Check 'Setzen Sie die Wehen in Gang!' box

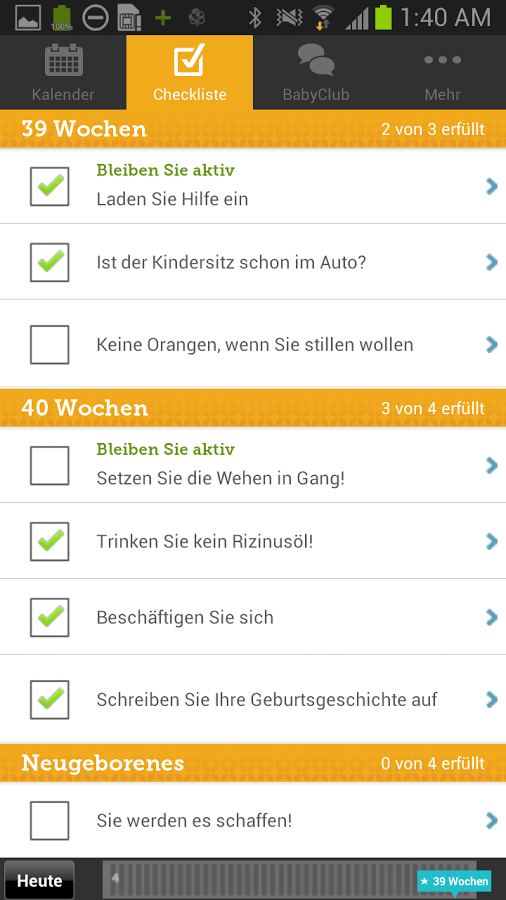[49, 465]
